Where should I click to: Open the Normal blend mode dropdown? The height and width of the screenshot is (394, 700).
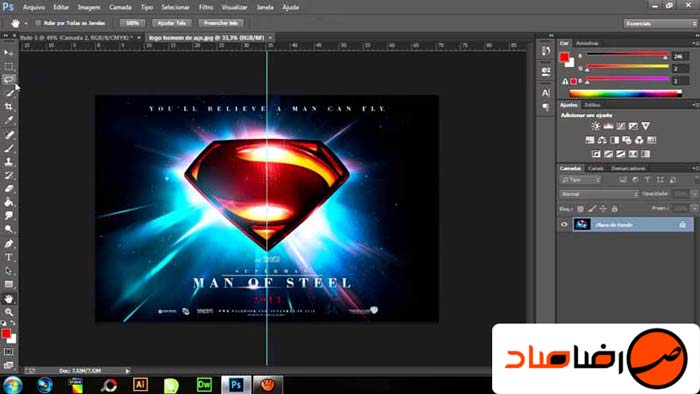[599, 194]
